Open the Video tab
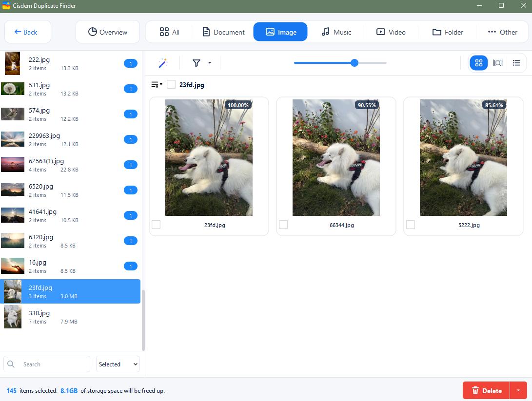The height and width of the screenshot is (401, 532). pos(391,32)
